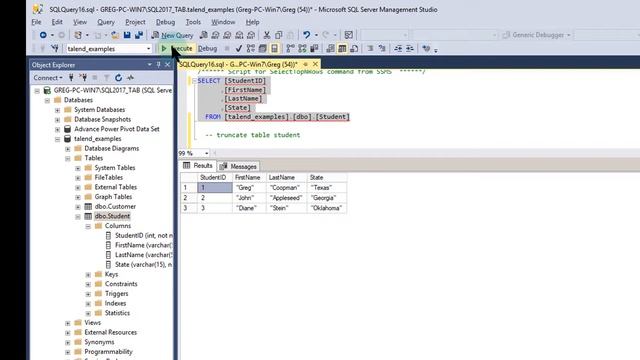The height and width of the screenshot is (360, 640).
Task: Close the SQLQuery16.sql tab
Action: coord(315,64)
